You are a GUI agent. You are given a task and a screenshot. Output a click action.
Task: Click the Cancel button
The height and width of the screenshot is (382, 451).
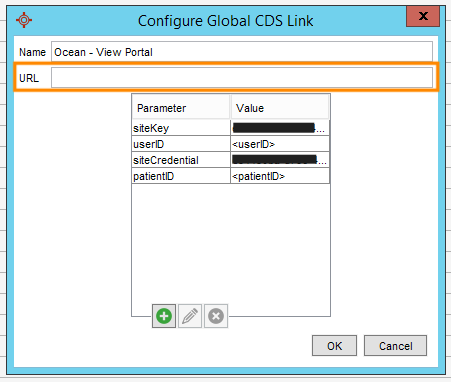[395, 346]
